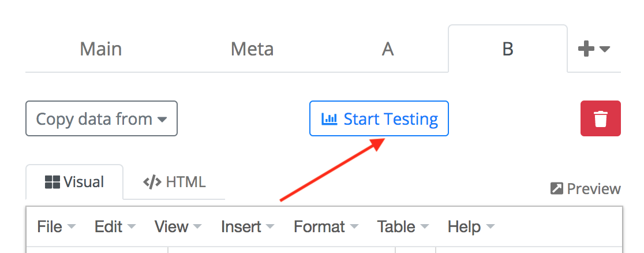Click the grid icon on Visual tab
Screen dimensions: 644x253
[53, 183]
